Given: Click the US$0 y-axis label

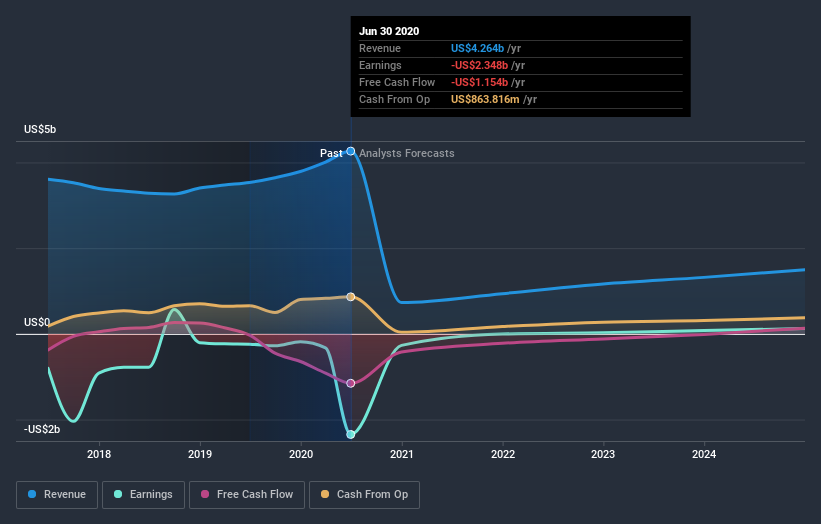Looking at the screenshot, I should click(37, 322).
